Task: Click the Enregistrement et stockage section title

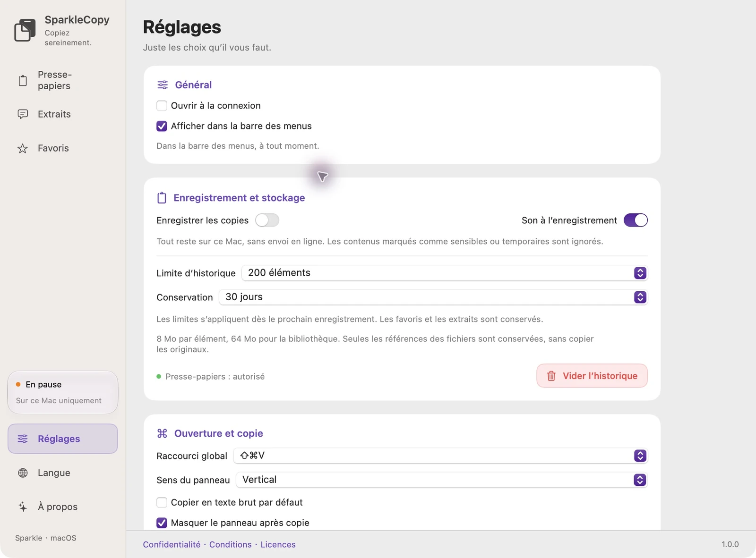Action: [239, 198]
